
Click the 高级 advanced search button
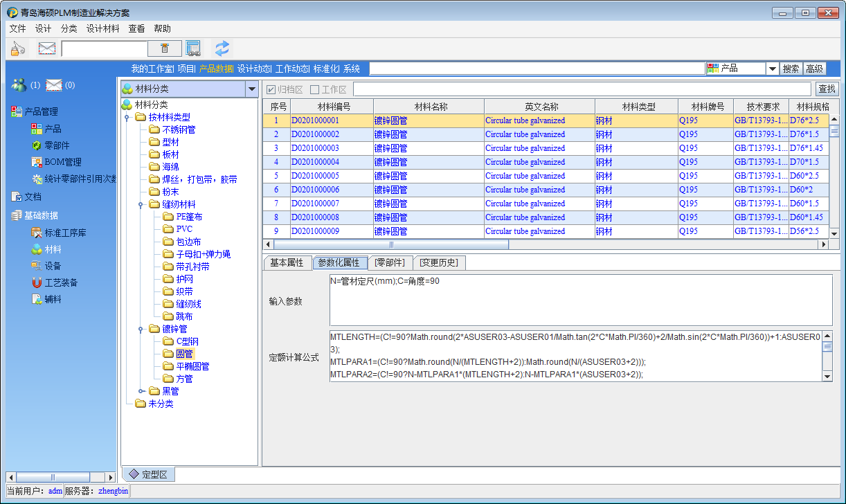pyautogui.click(x=814, y=69)
